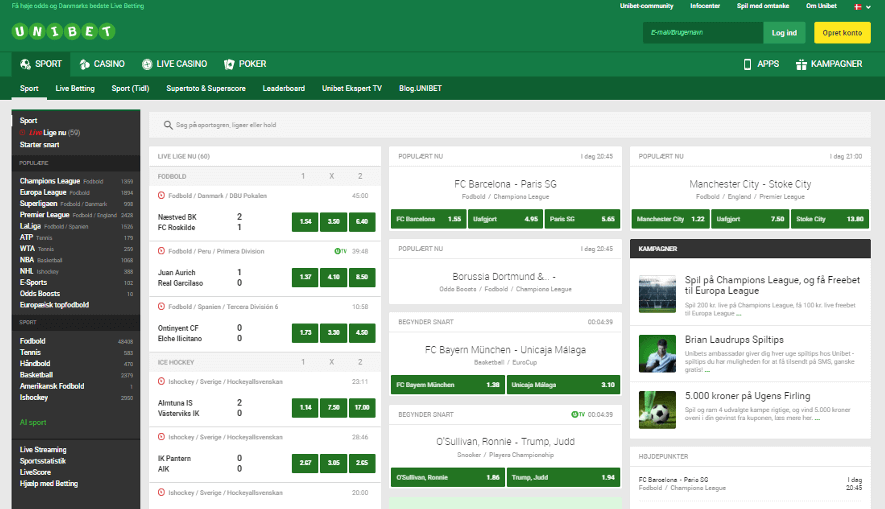Open Live Streaming in sidebar
The image size is (885, 509).
click(43, 450)
